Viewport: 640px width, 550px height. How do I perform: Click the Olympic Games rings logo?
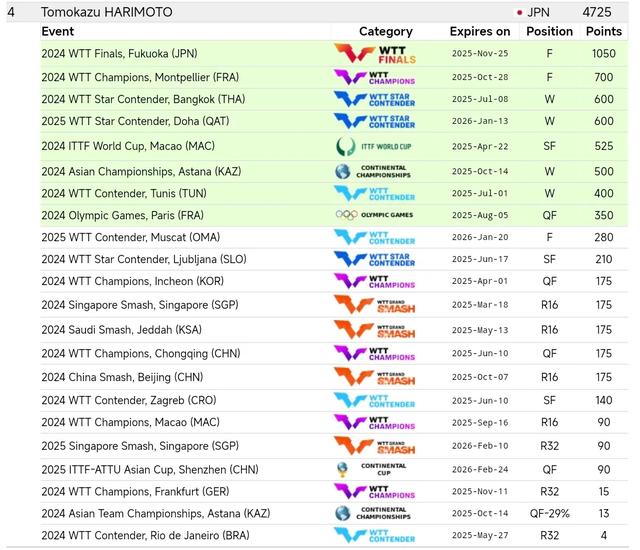tap(374, 215)
